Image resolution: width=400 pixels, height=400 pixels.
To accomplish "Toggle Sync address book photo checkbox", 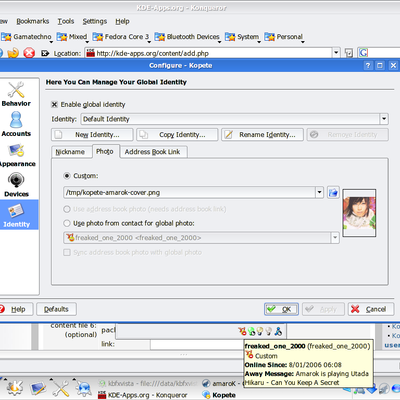I will point(67,252).
